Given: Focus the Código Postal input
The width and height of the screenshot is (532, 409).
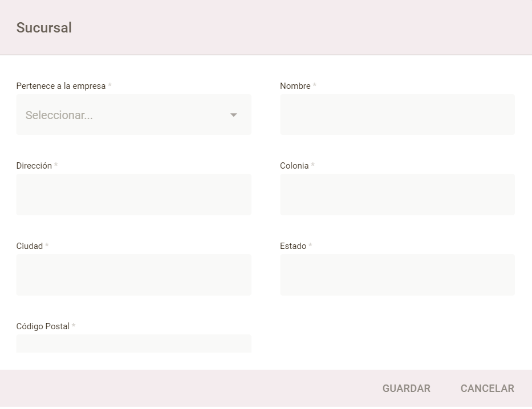Looking at the screenshot, I should click(133, 343).
